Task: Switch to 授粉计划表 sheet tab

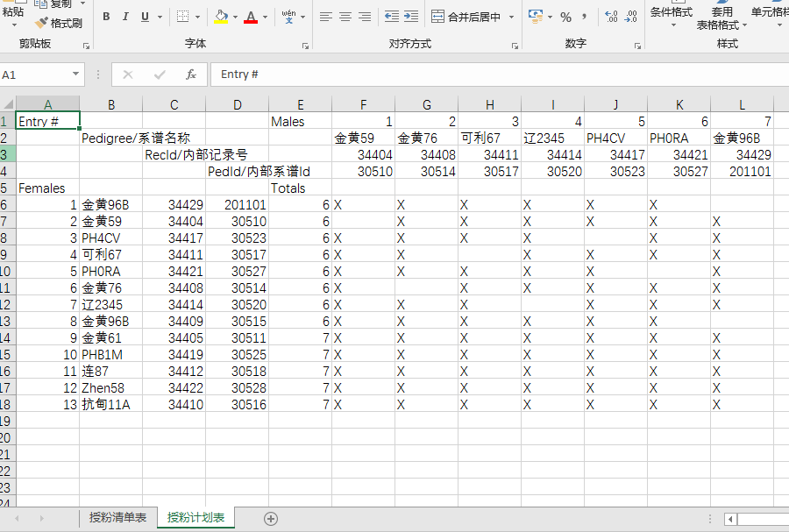Action: [x=195, y=517]
